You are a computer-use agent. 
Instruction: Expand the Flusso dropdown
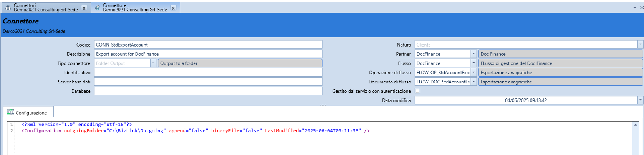pos(473,63)
